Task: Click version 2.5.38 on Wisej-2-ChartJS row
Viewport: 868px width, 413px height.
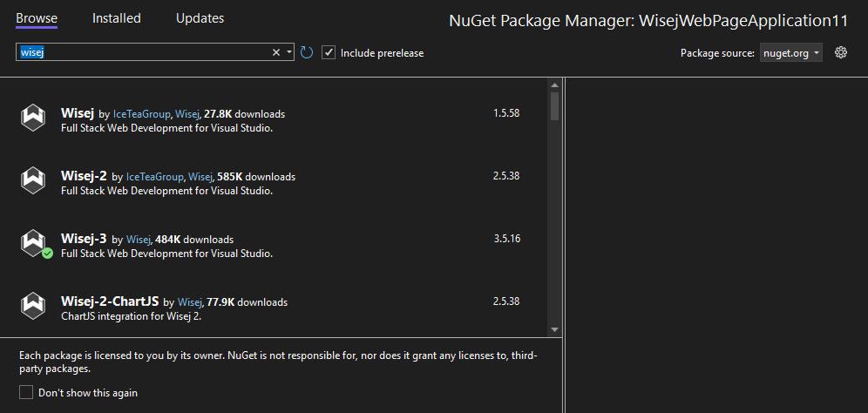Action: pos(506,301)
